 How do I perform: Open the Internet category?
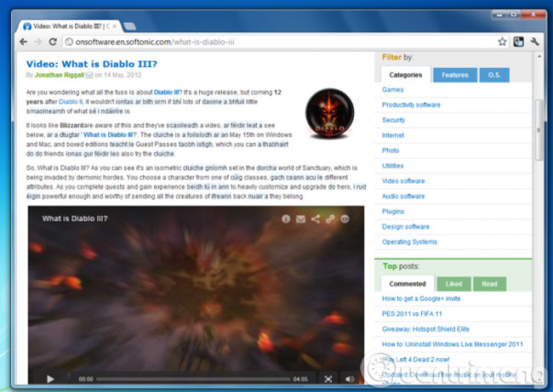point(393,135)
